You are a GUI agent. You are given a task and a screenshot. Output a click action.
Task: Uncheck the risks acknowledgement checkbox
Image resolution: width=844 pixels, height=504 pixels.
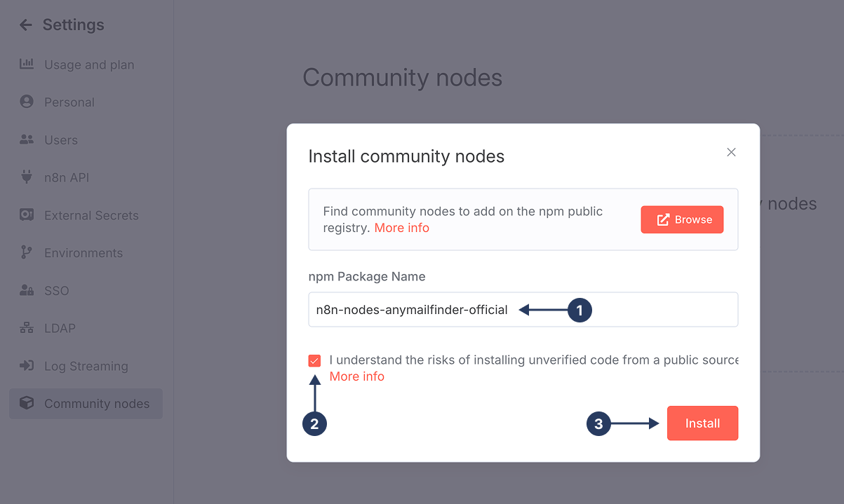tap(314, 361)
